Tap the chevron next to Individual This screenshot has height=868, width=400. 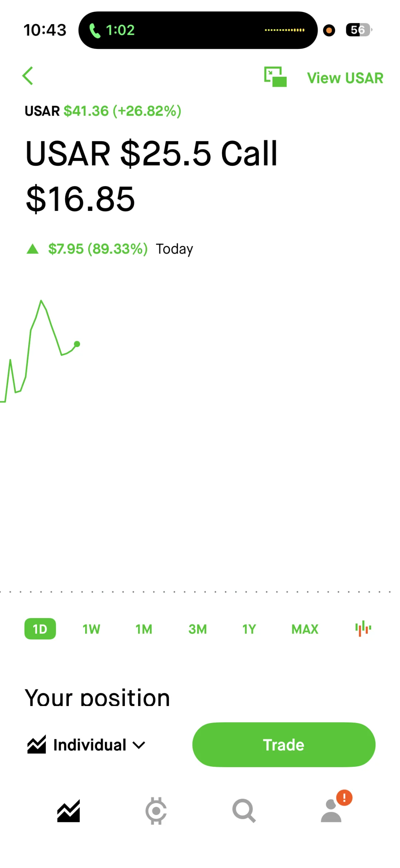139,745
